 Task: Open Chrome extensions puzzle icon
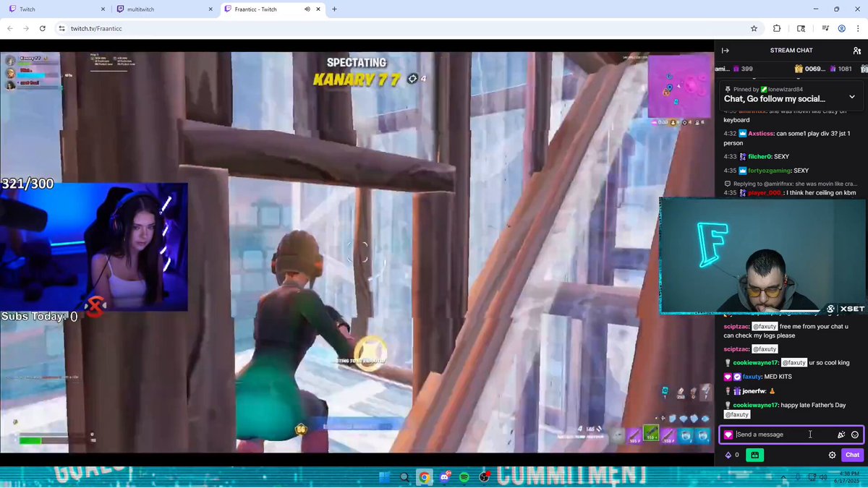[777, 28]
